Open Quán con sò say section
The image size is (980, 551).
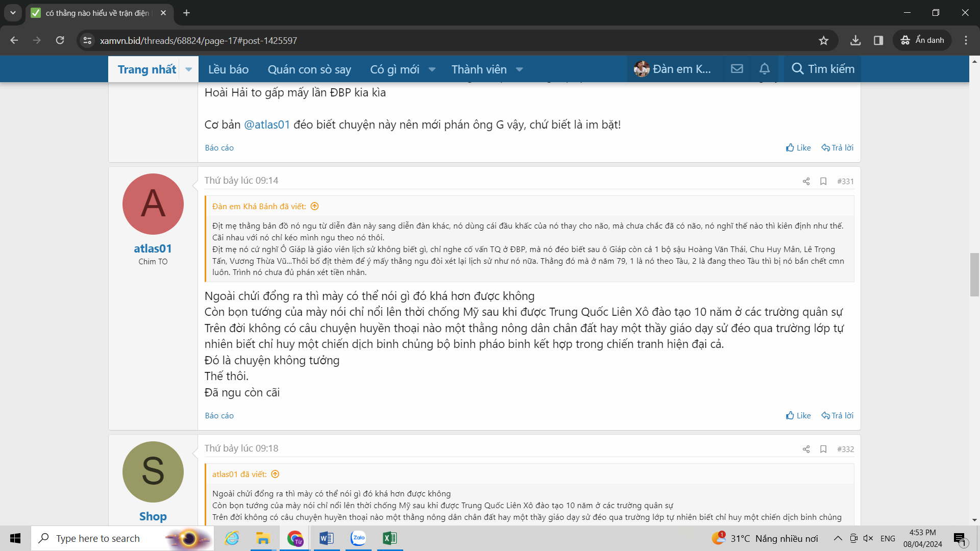pyautogui.click(x=309, y=69)
